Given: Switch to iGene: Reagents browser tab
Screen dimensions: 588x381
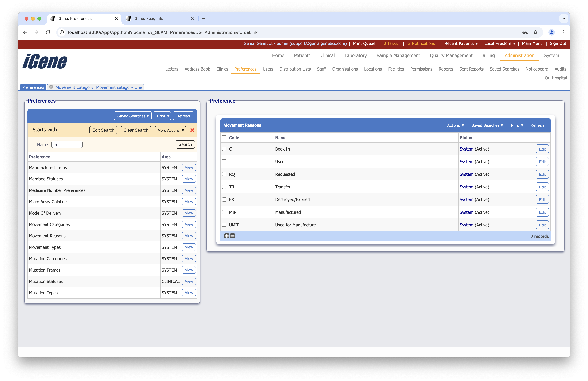Looking at the screenshot, I should point(148,19).
